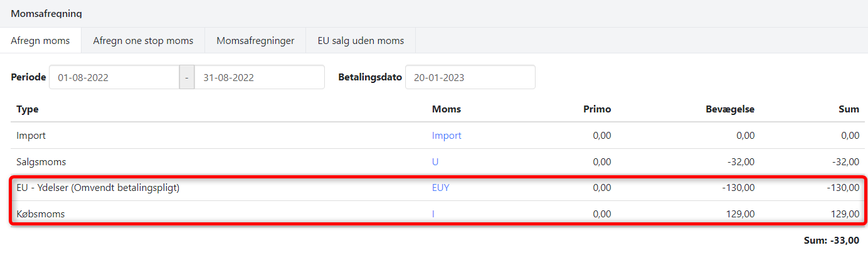Click the Type column header

[x=28, y=109]
